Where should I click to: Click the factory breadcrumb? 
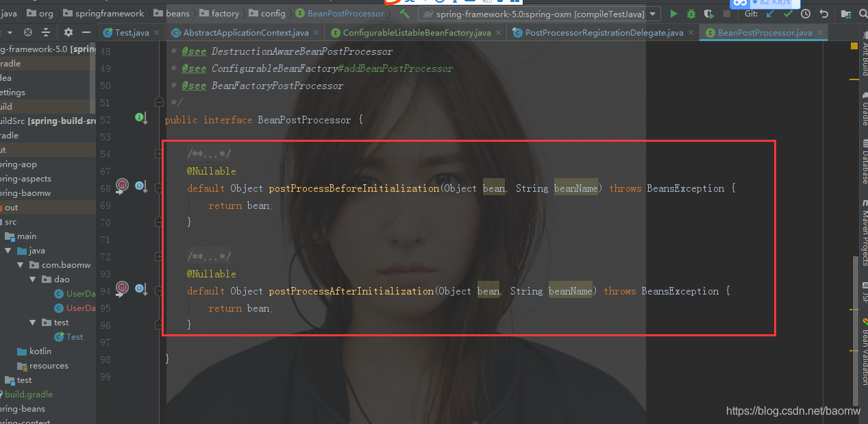219,13
